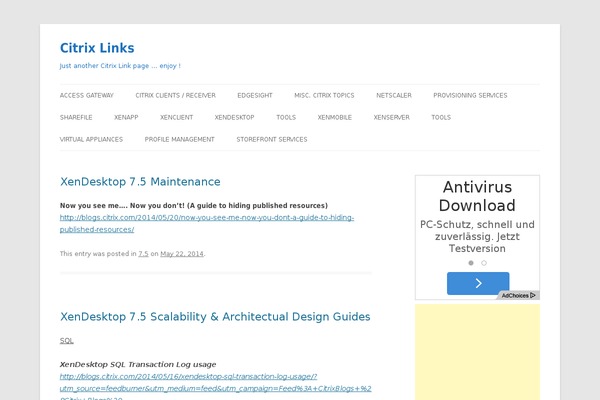Image resolution: width=600 pixels, height=400 pixels.
Task: Open Provisioning Services menu item
Action: pos(470,95)
